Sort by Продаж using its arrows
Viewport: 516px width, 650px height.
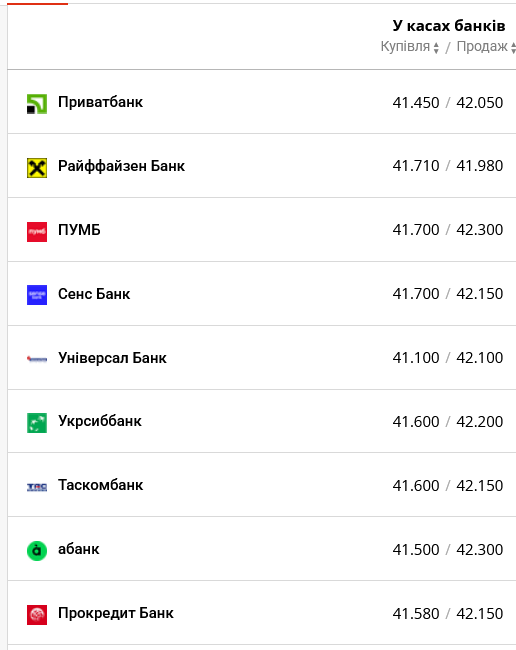(x=513, y=48)
